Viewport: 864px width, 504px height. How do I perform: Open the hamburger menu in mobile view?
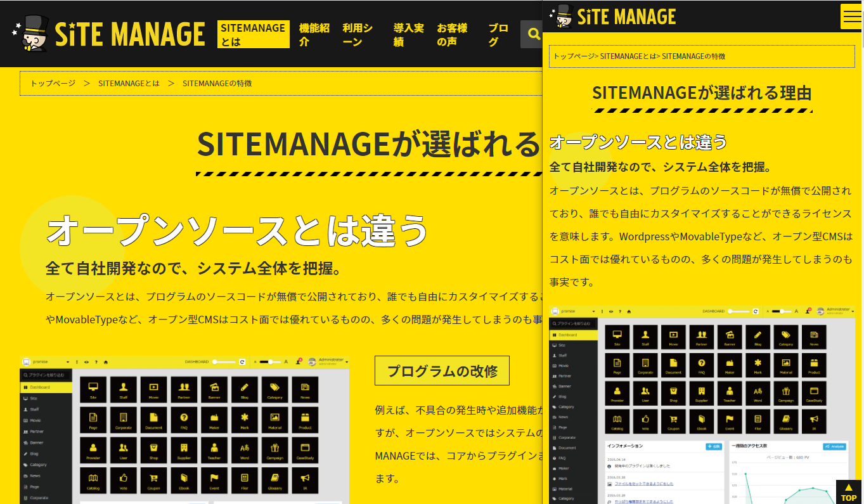(850, 16)
